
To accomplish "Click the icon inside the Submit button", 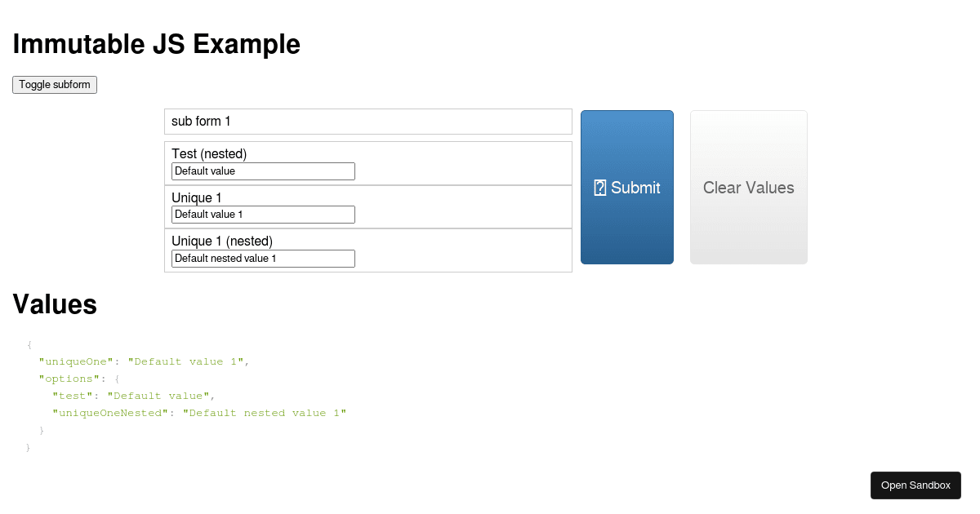I will point(601,188).
